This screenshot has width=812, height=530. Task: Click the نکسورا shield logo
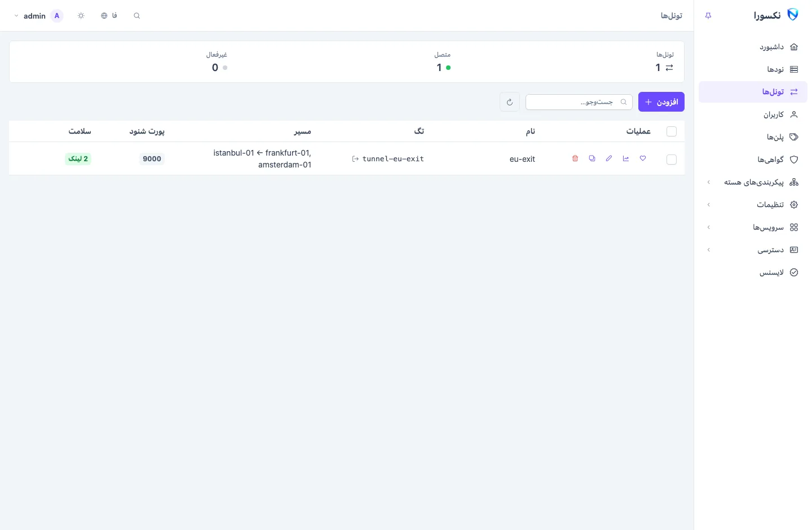coord(793,15)
